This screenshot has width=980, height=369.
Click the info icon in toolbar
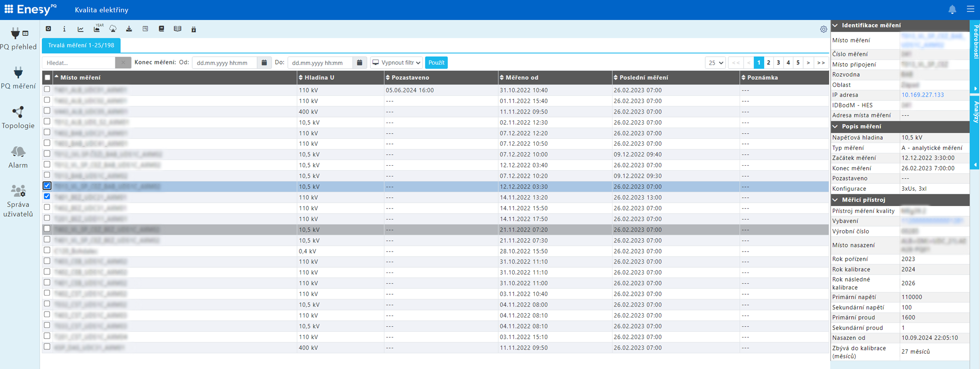[x=64, y=29]
